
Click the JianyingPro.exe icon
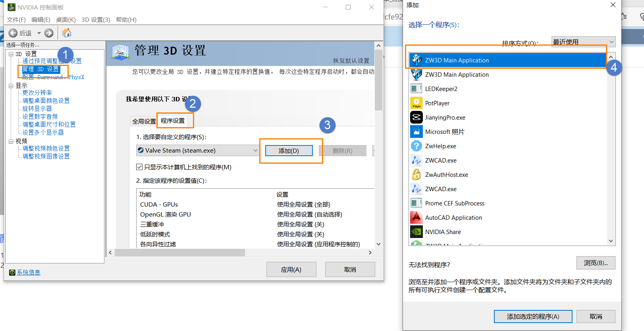pyautogui.click(x=416, y=117)
